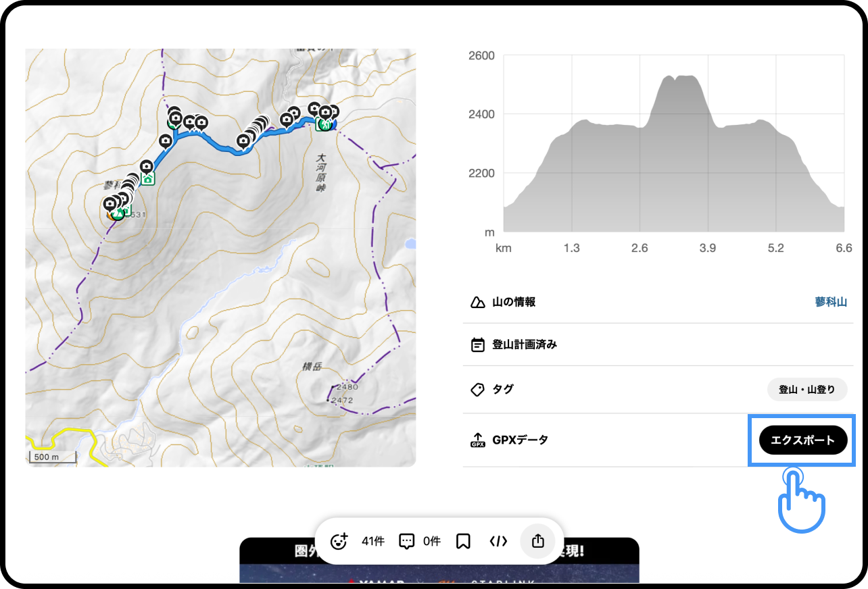Bookmark this activity with the bookmark icon

click(x=463, y=541)
